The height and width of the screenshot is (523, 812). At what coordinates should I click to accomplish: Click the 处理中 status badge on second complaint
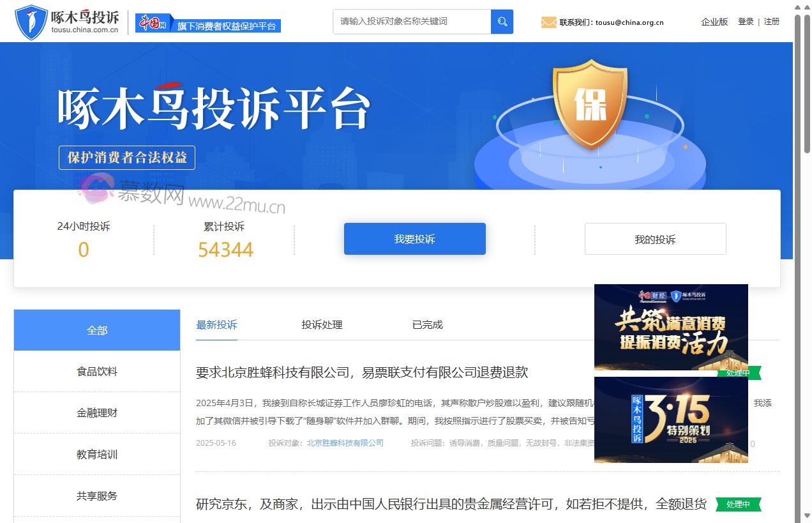pos(738,504)
